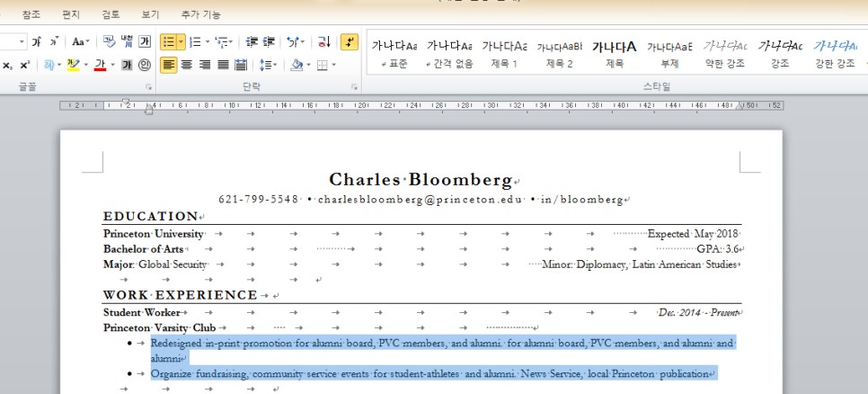Switch to the 보기 ribbon tab
Screen dimensions: 868x394
pos(150,14)
